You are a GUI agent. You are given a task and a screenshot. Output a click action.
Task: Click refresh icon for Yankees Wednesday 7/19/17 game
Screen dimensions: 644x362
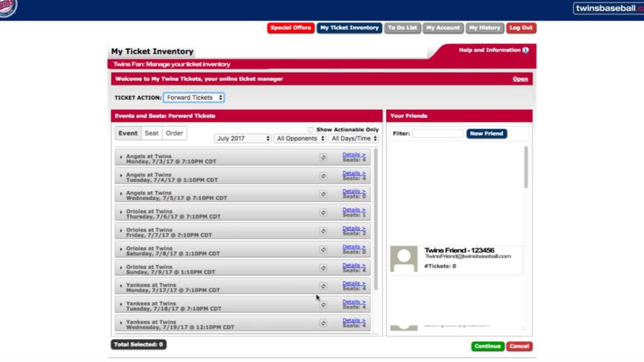[323, 323]
